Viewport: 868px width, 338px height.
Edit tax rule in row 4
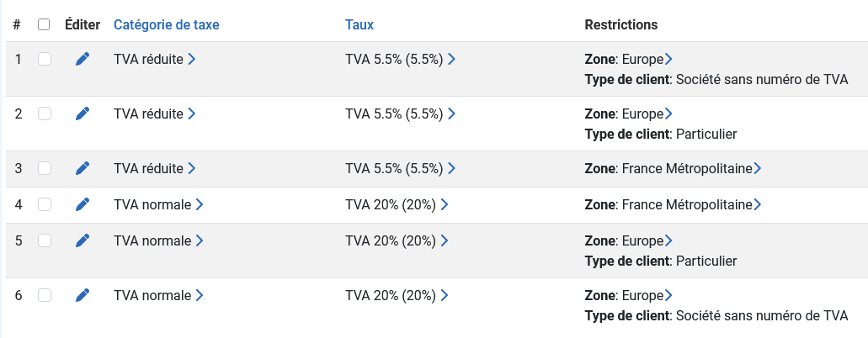(x=82, y=204)
